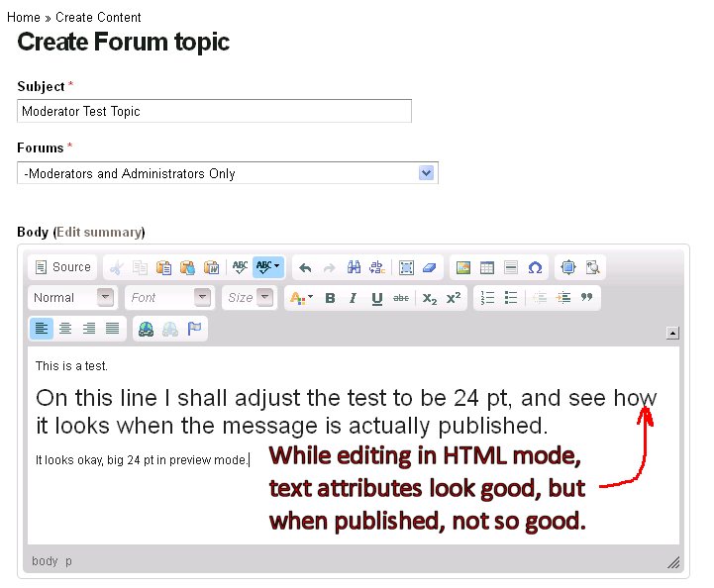The image size is (714, 588).
Task: Click the Subject input field
Action: tap(214, 112)
